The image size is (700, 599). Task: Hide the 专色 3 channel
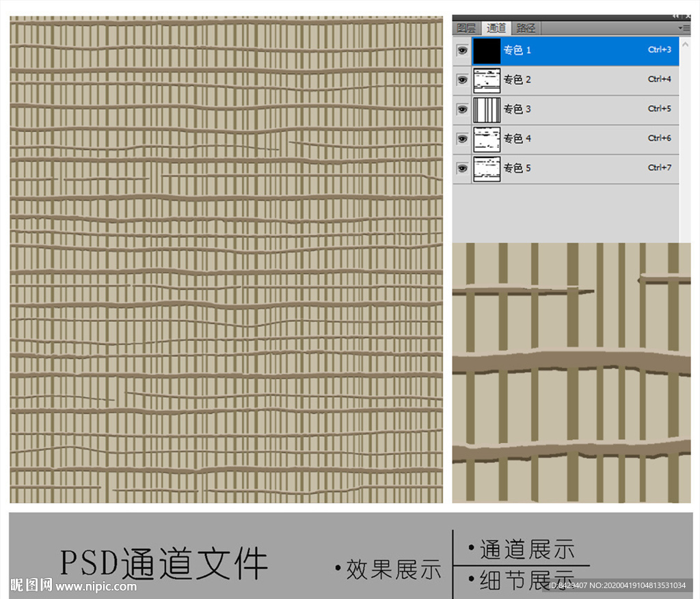coord(462,109)
